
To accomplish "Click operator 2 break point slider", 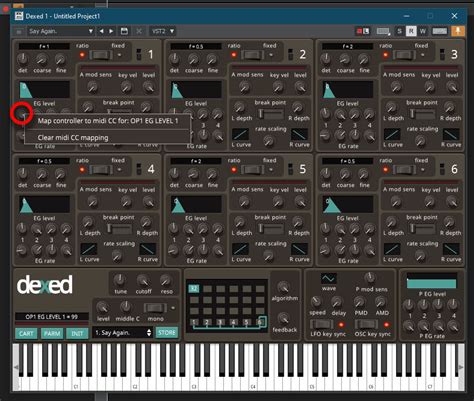I will coord(271,114).
